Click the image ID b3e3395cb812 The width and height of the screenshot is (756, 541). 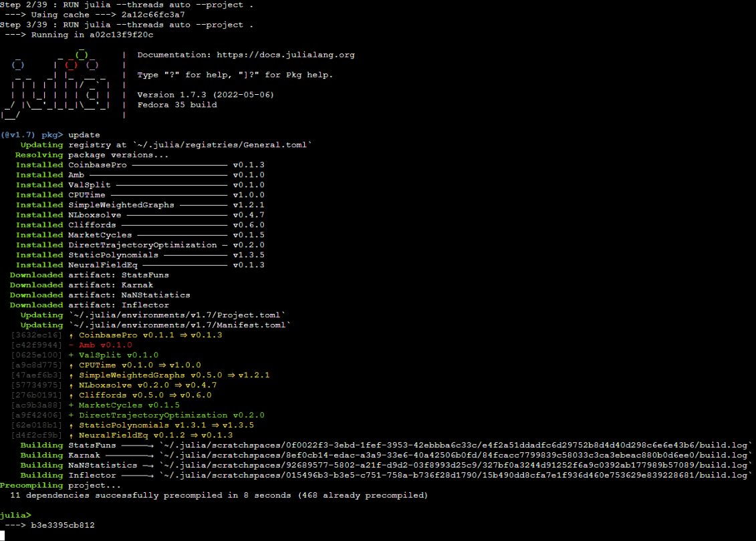(63, 525)
